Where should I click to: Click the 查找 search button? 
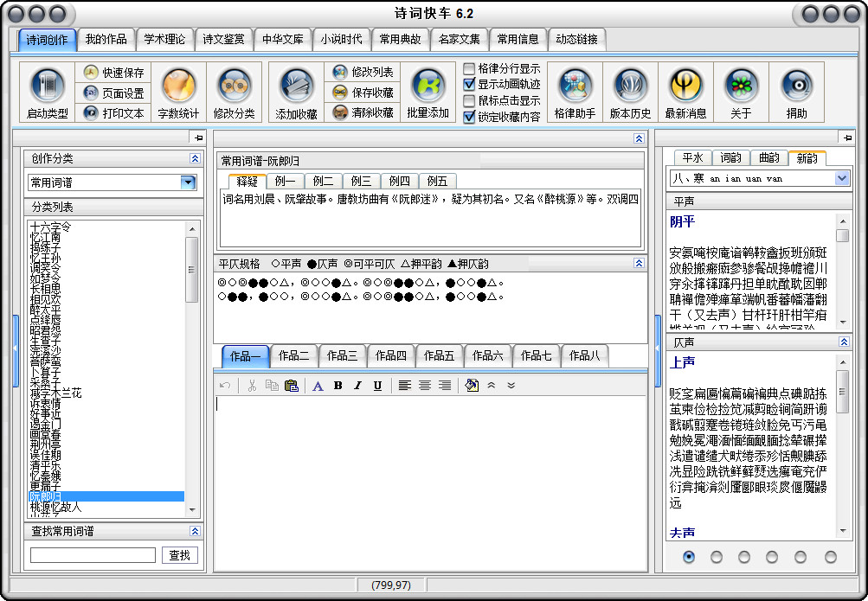pos(179,555)
